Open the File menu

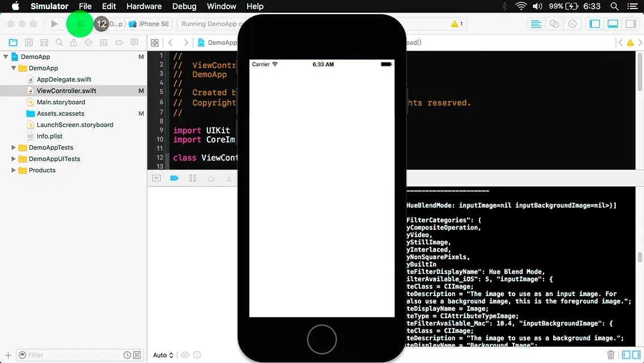tap(85, 6)
